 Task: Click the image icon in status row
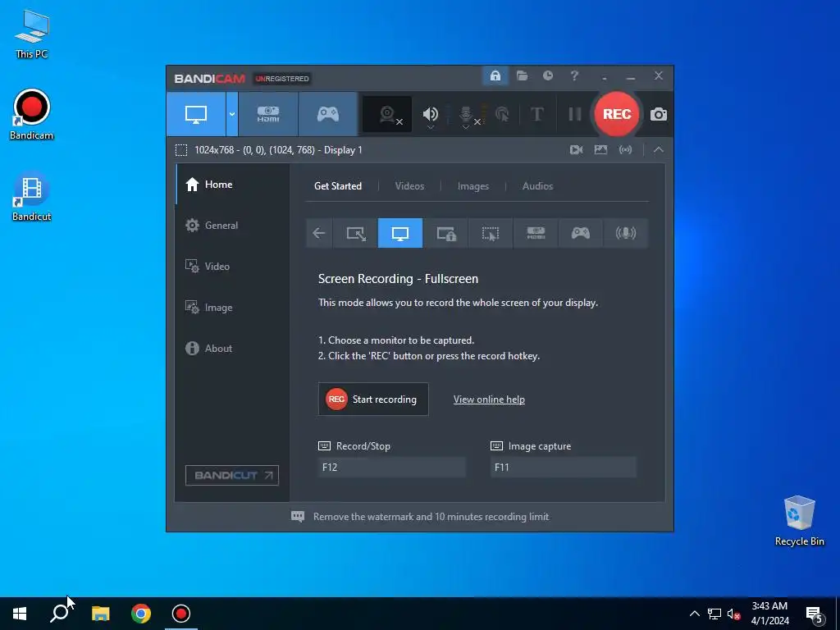pyautogui.click(x=600, y=150)
